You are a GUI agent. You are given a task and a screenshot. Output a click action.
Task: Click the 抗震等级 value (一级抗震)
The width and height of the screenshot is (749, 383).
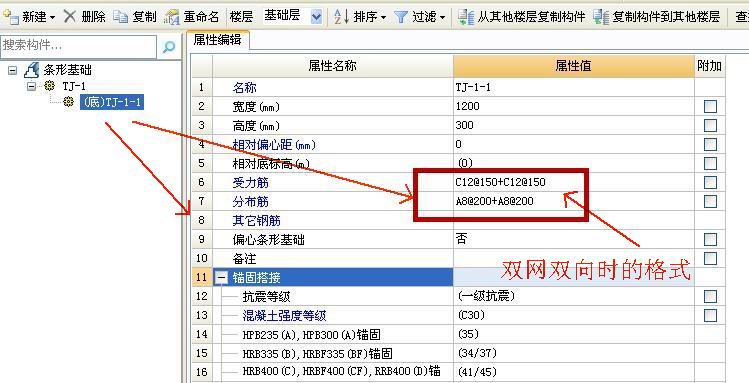pos(573,296)
